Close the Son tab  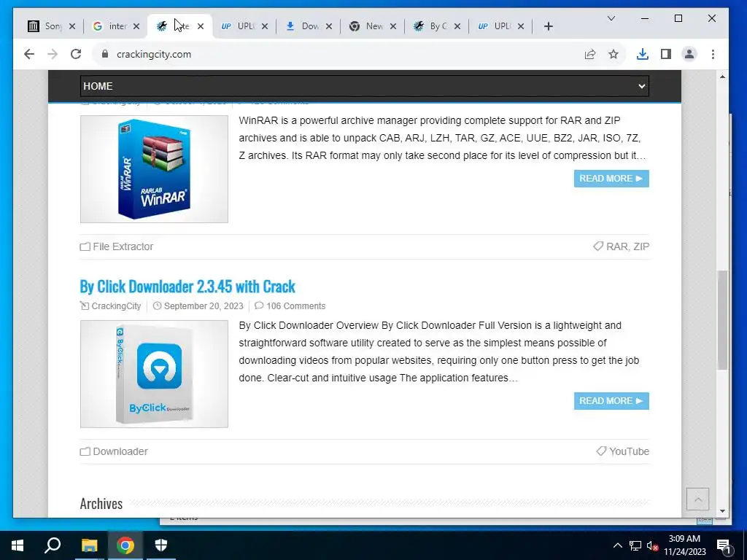pos(72,26)
